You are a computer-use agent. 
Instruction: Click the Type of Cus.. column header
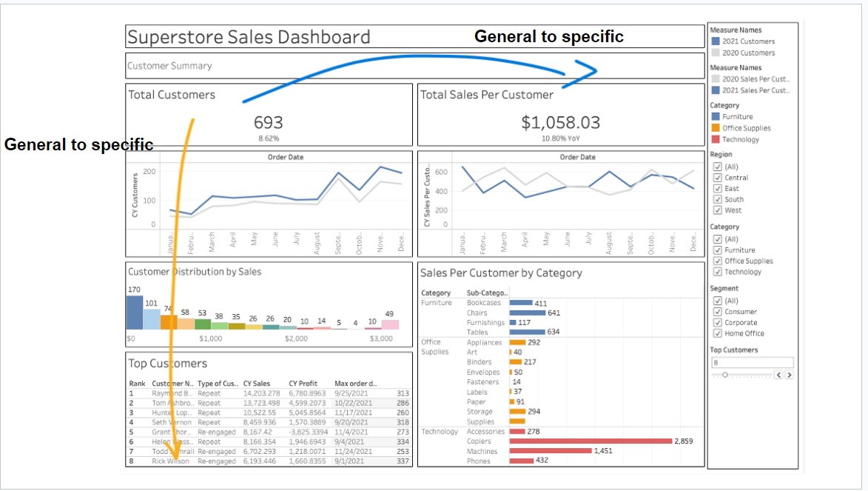(x=218, y=384)
